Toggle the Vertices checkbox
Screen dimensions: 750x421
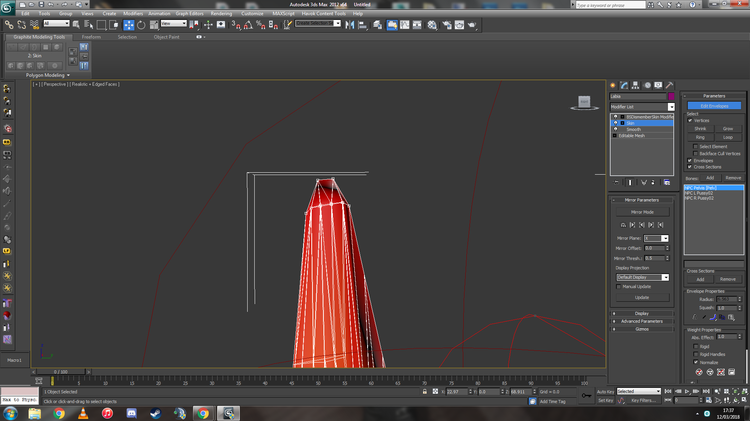pyautogui.click(x=690, y=120)
